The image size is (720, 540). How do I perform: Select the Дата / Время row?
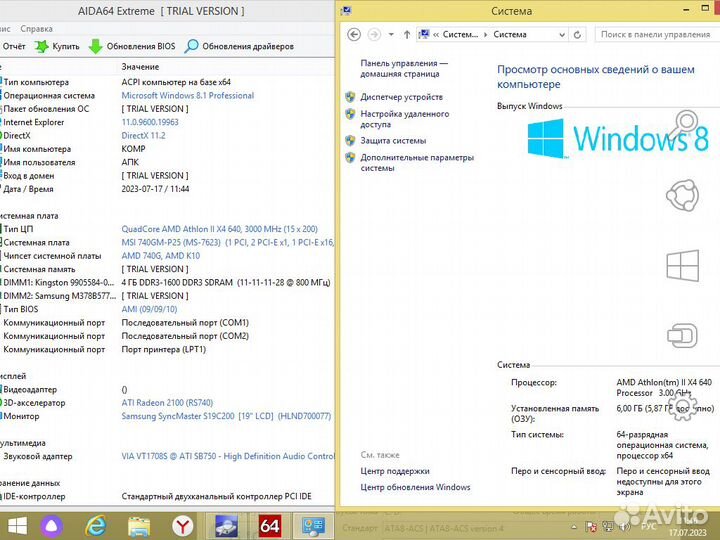coord(167,189)
